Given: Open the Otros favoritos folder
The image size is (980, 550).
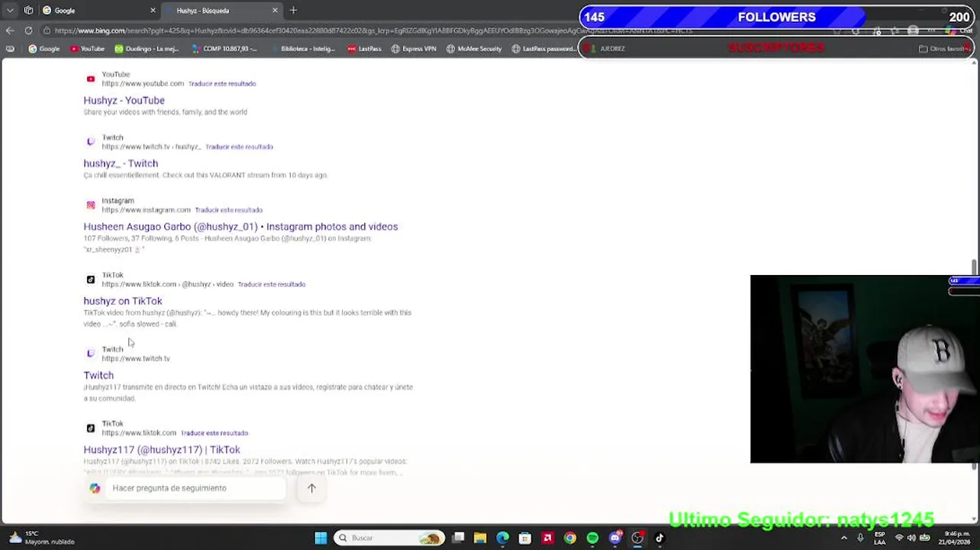Looking at the screenshot, I should 943,49.
